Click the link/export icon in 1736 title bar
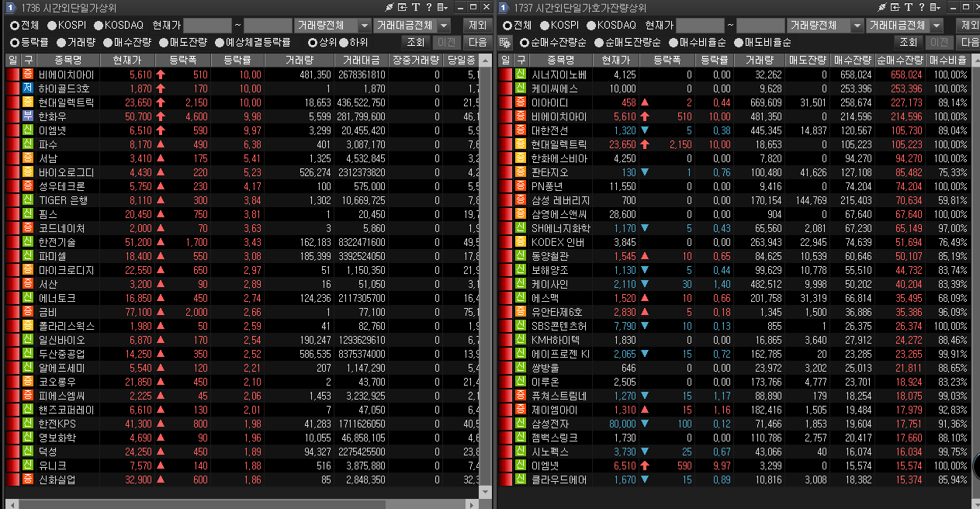Image resolution: width=980 pixels, height=509 pixels. coord(402,7)
